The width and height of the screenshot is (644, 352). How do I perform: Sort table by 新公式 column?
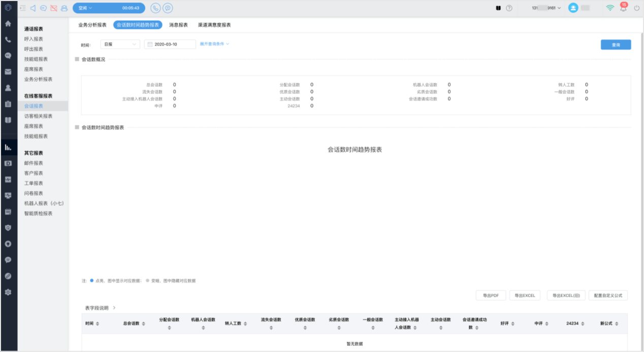pyautogui.click(x=616, y=324)
